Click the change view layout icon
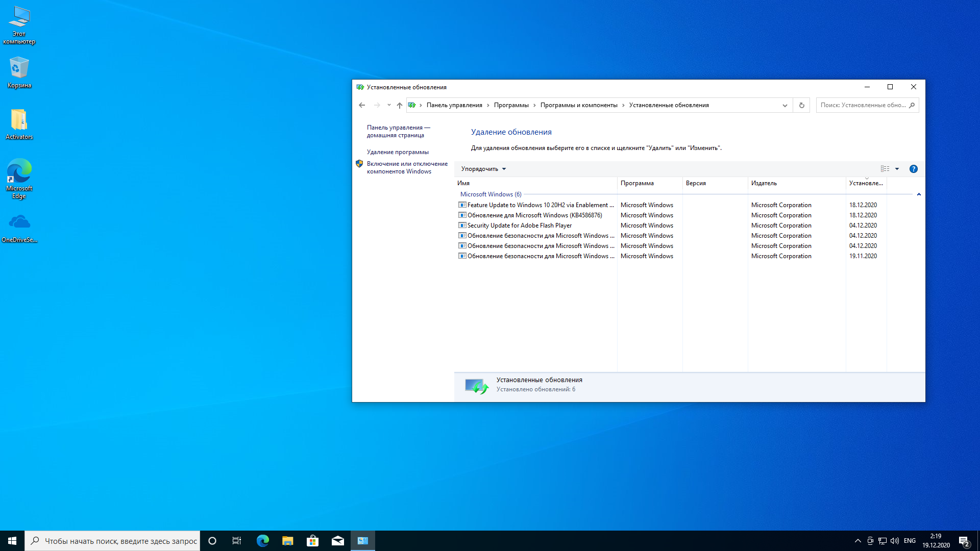The height and width of the screenshot is (551, 980). point(885,169)
